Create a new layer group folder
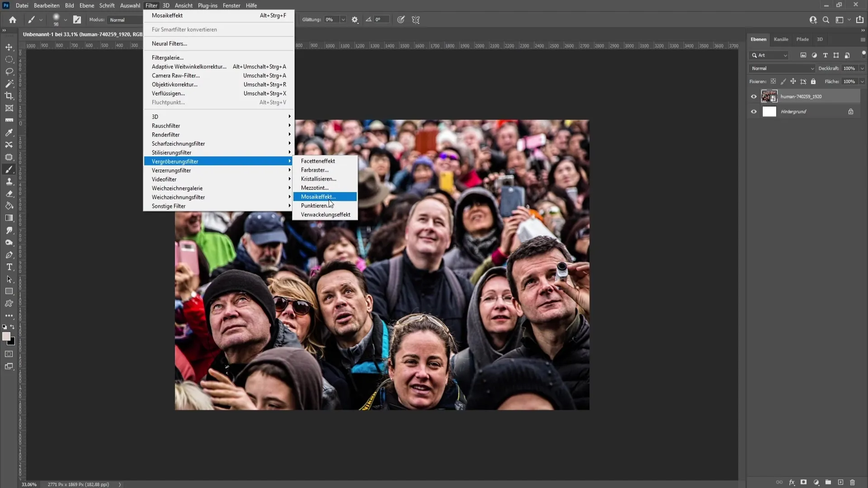 (x=828, y=482)
